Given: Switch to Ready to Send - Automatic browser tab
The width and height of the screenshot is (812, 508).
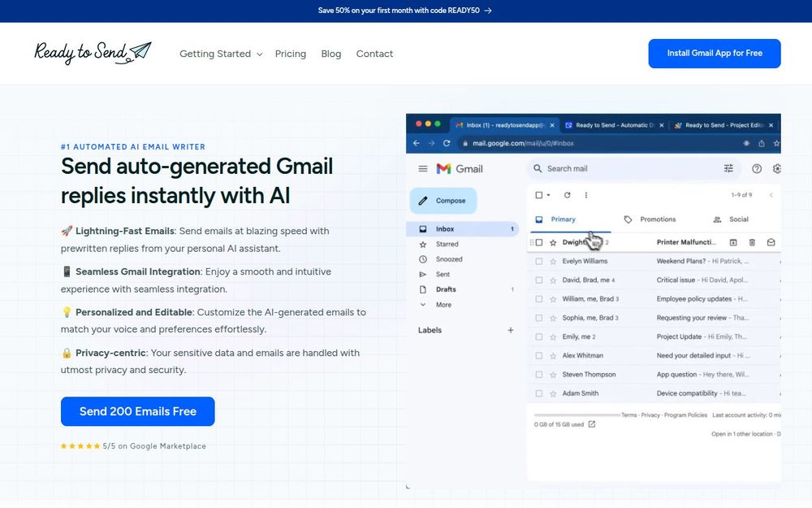Looking at the screenshot, I should tap(614, 125).
